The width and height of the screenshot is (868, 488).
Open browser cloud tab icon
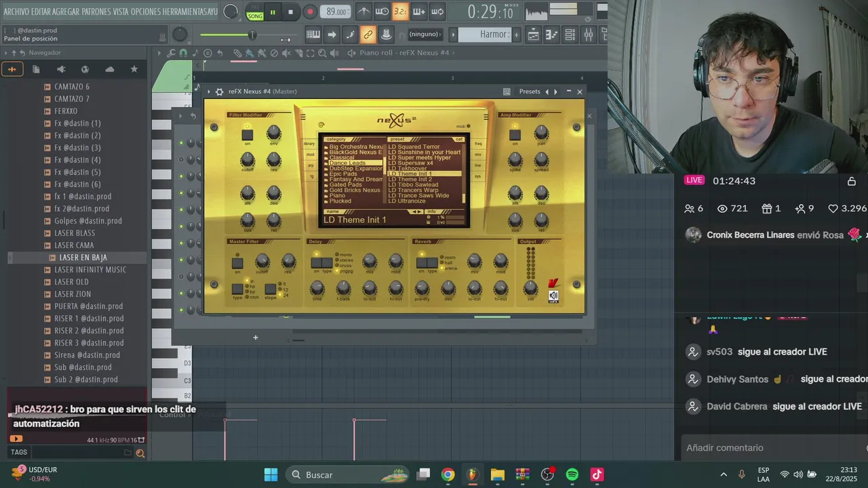click(x=109, y=69)
